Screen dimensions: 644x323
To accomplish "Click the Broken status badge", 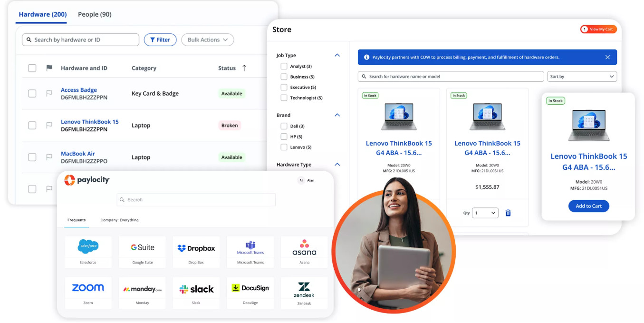I will (x=230, y=126).
